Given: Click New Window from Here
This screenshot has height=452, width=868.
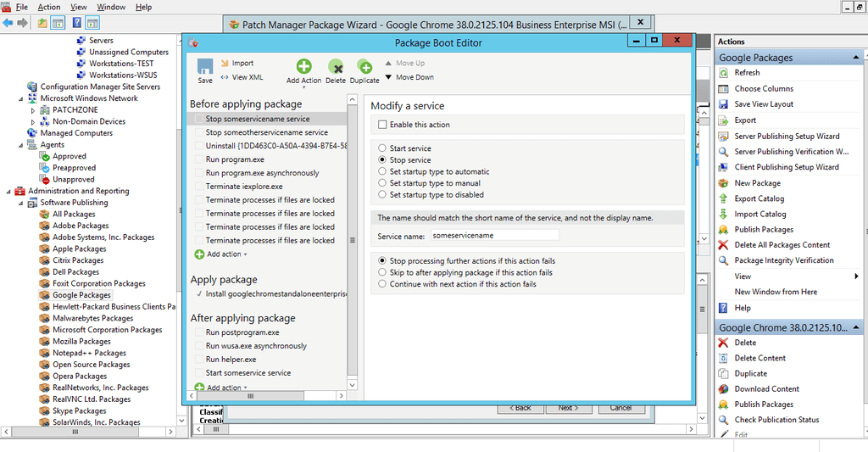Looking at the screenshot, I should (776, 292).
